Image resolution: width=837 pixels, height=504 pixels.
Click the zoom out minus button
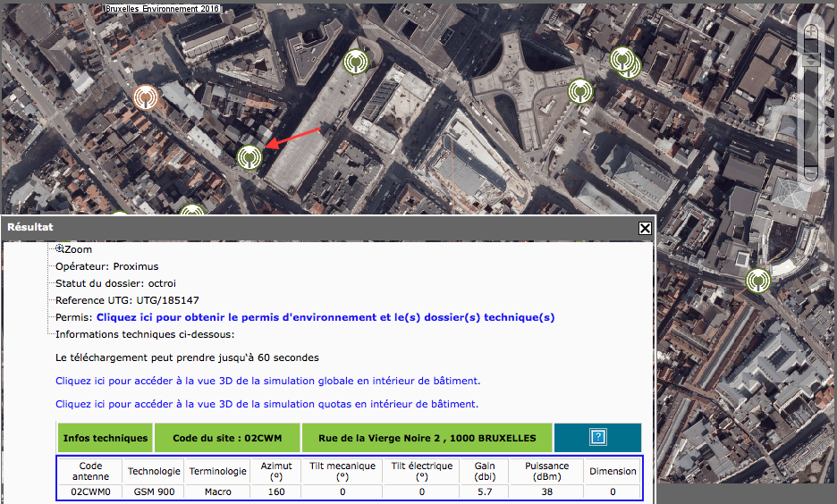tap(810, 172)
